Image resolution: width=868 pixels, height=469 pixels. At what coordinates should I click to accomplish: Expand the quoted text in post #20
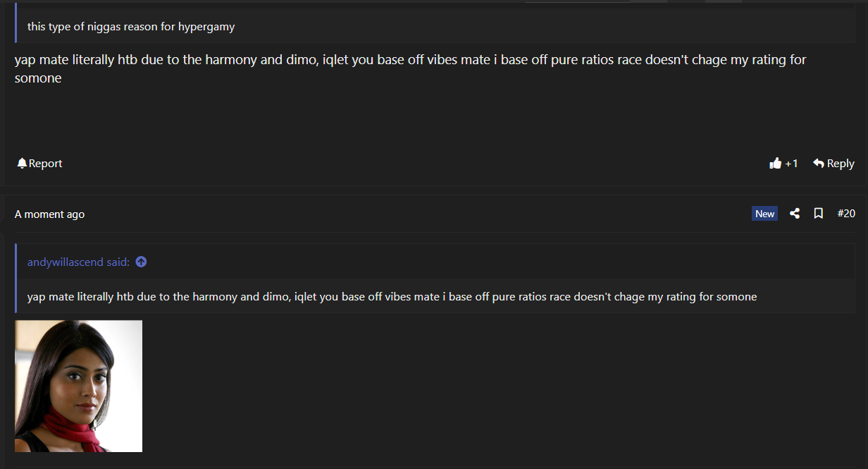coord(392,297)
